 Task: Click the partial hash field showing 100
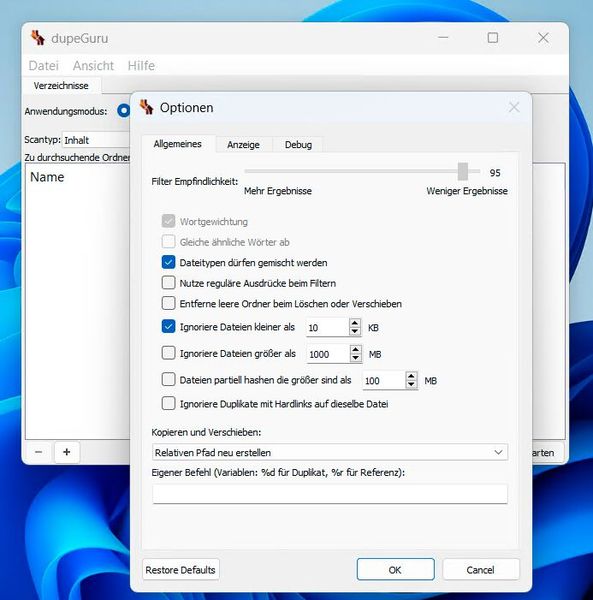tap(384, 380)
